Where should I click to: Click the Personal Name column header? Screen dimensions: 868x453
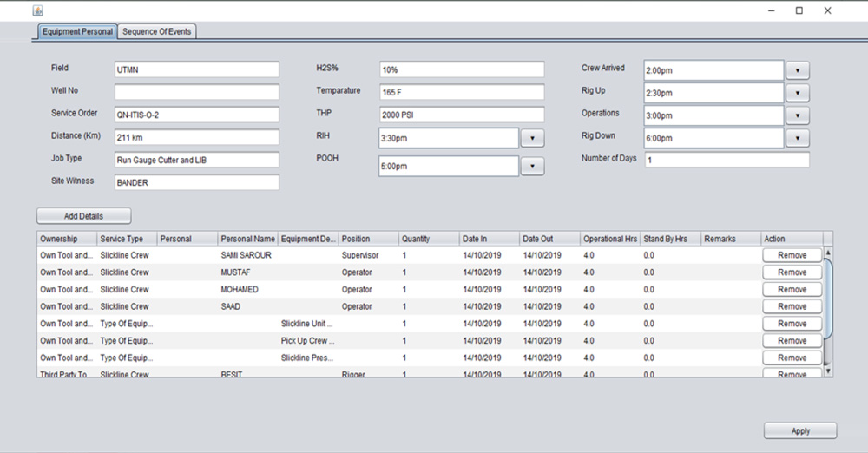click(x=247, y=239)
